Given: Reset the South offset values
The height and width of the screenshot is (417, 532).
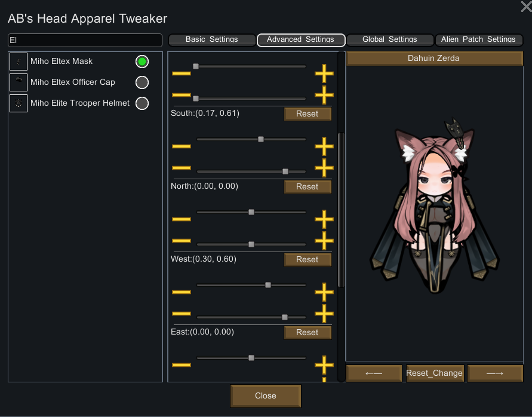Looking at the screenshot, I should coord(307,114).
